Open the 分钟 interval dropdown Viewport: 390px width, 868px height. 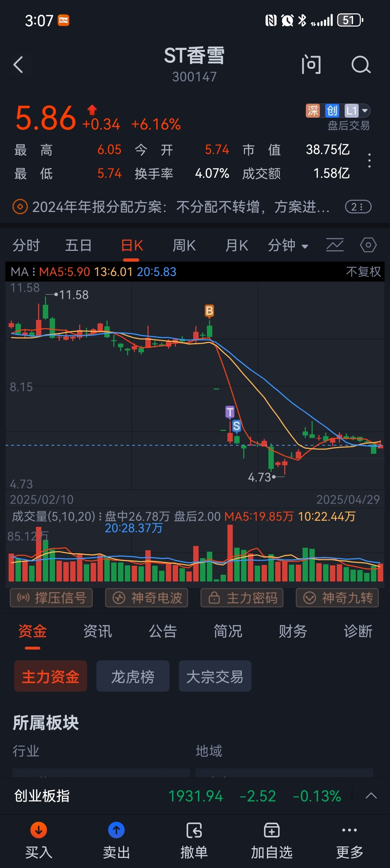[x=288, y=245]
